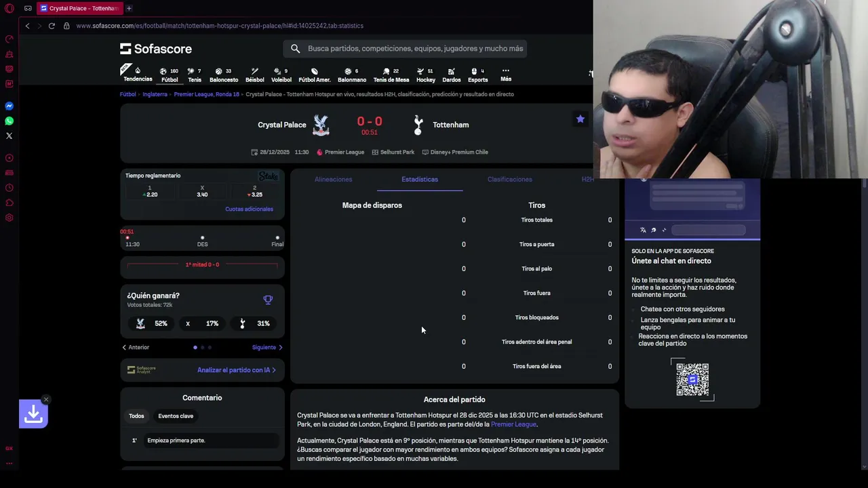Open the player circle icon in sidebar
Image resolution: width=868 pixels, height=488 pixels.
click(9, 158)
